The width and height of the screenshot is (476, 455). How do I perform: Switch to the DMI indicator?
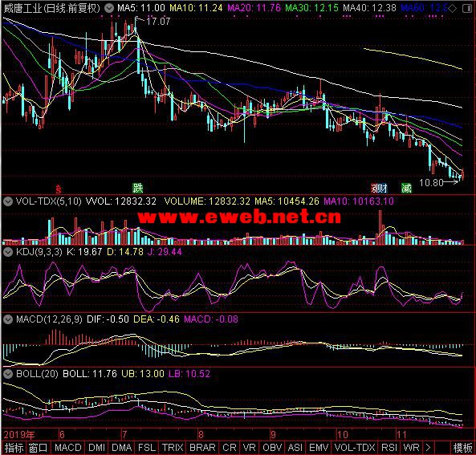(x=96, y=448)
